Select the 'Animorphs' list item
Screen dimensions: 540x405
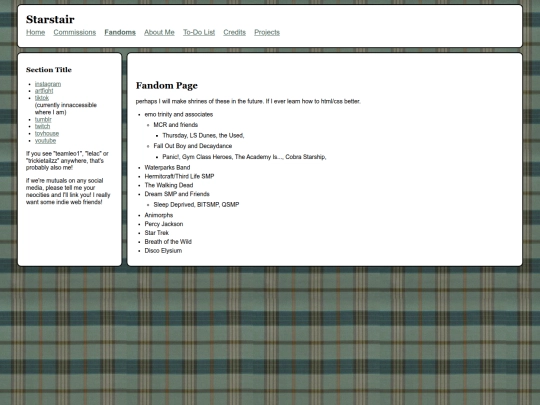[159, 215]
